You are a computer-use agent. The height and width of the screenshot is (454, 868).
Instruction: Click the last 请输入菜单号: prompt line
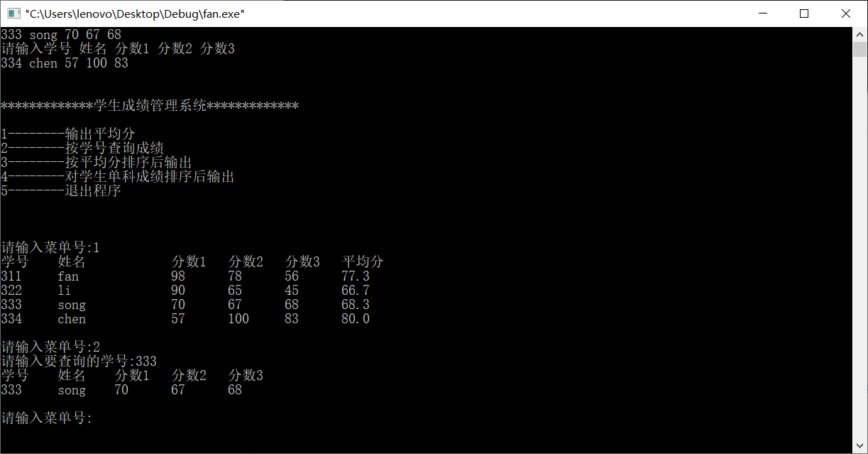pos(47,418)
